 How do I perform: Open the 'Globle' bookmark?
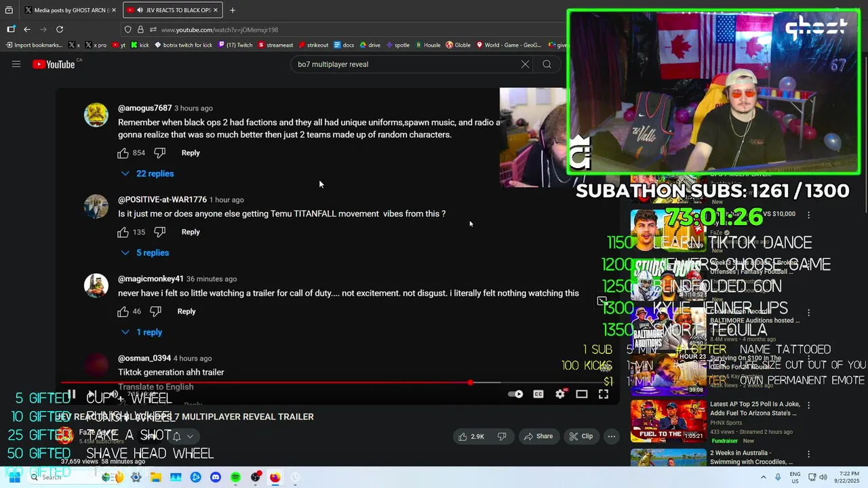point(458,45)
